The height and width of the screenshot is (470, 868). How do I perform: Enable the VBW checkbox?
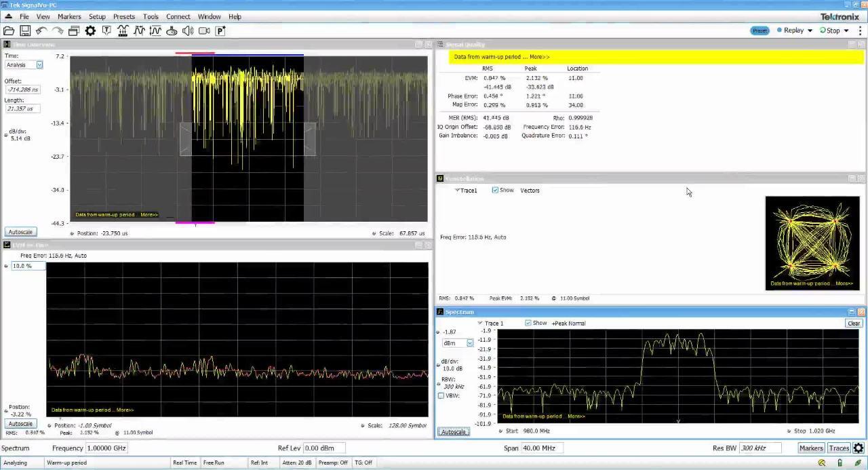tap(441, 395)
